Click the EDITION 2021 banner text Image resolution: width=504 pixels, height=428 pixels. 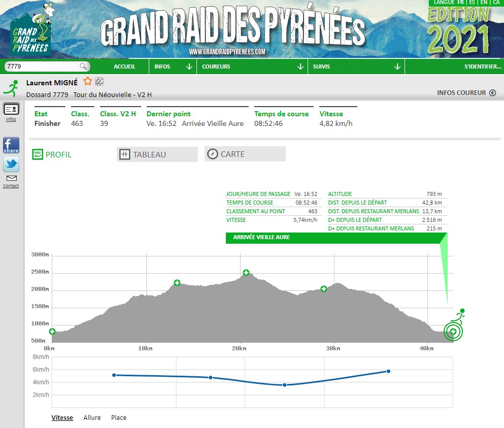459,30
